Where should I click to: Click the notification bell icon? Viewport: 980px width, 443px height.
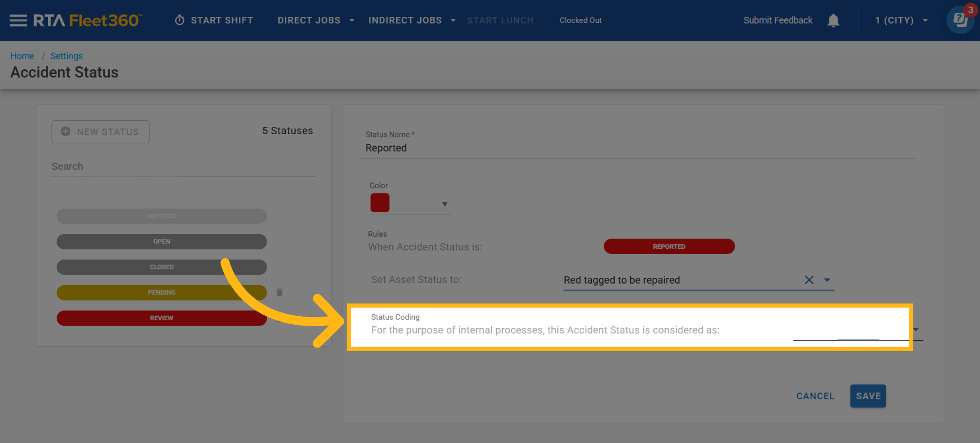[833, 20]
